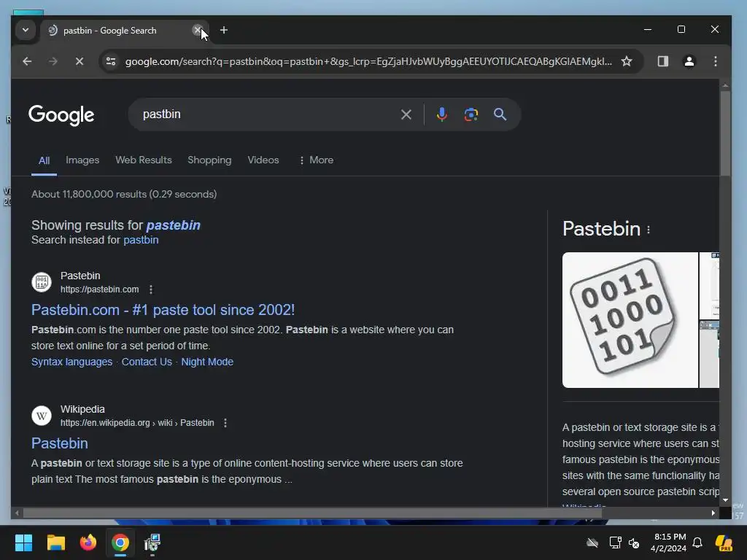Image resolution: width=747 pixels, height=560 pixels.
Task: Click the pastebin.com URL text
Action: tap(99, 289)
